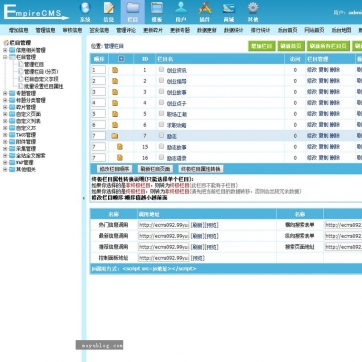This screenshot has width=362, height=362.
Task: Click the 修改栏目顺序 button below the table
Action: [x=114, y=169]
